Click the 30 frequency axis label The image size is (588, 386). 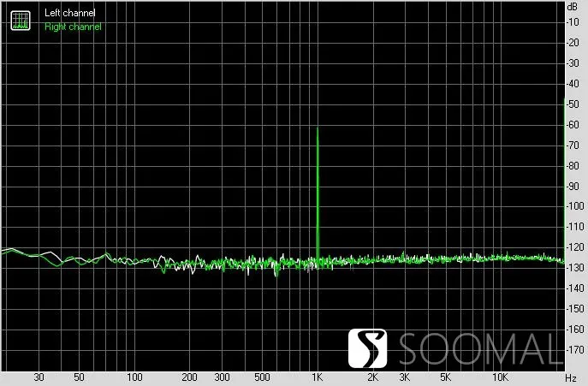click(x=39, y=377)
